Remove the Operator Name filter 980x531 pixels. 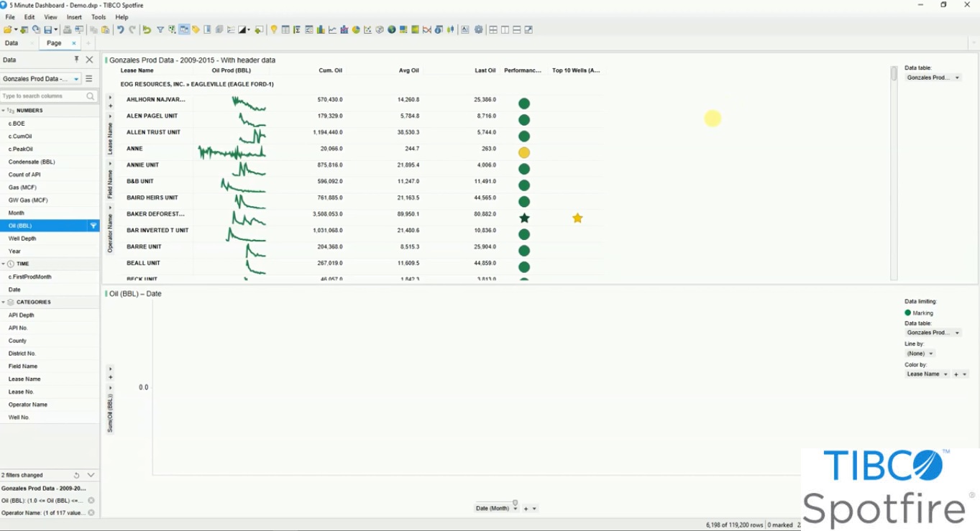click(x=91, y=513)
